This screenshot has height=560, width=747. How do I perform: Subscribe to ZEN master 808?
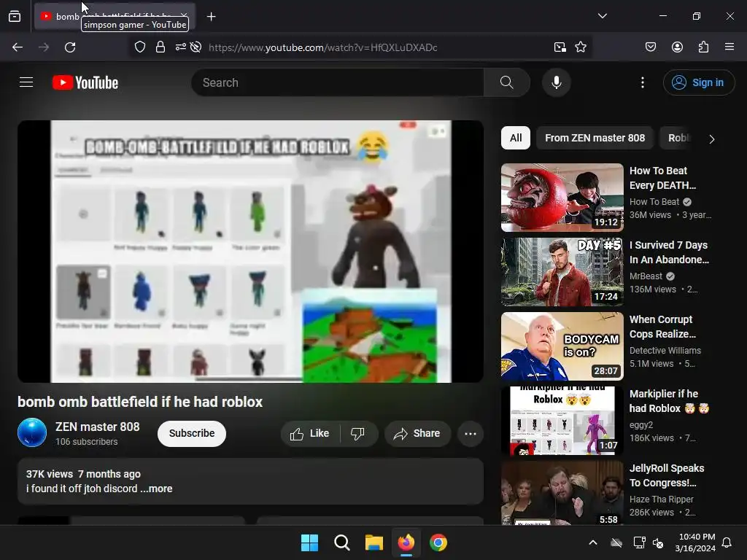(192, 433)
